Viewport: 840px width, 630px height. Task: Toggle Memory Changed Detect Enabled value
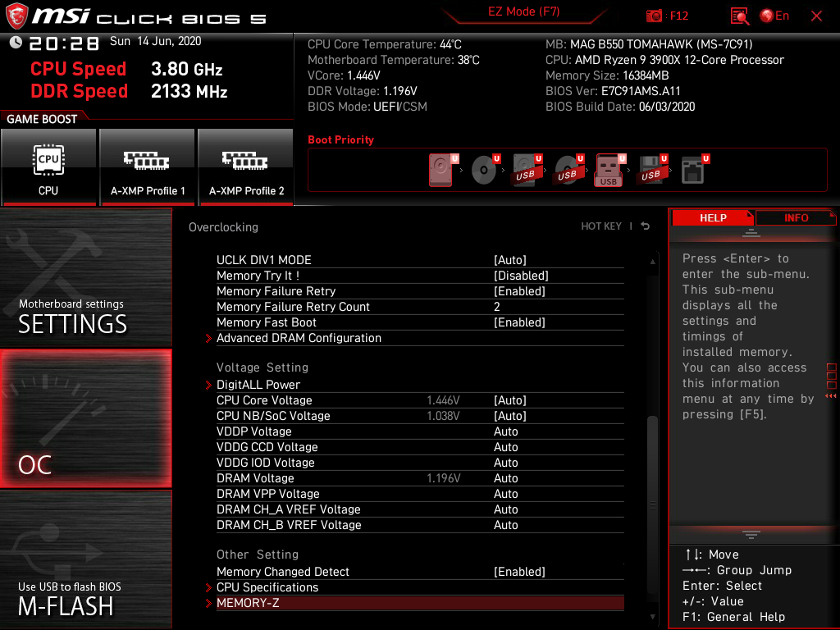519,572
